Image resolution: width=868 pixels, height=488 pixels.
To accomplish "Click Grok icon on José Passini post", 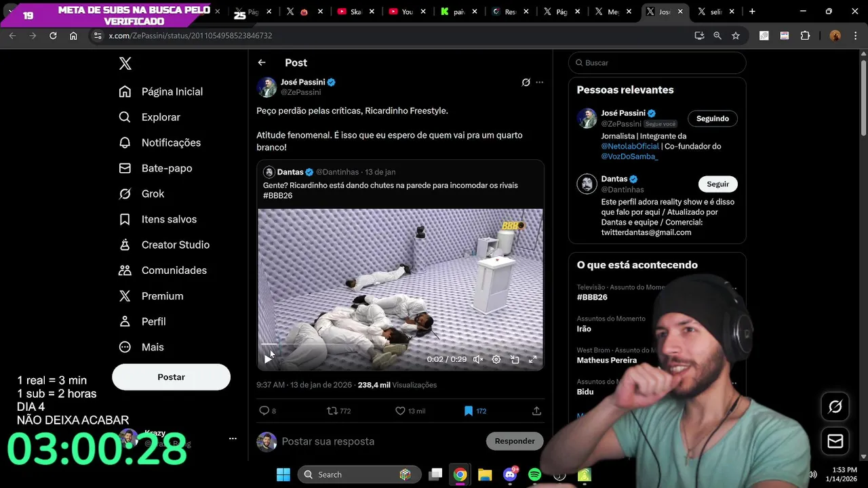I will point(526,82).
